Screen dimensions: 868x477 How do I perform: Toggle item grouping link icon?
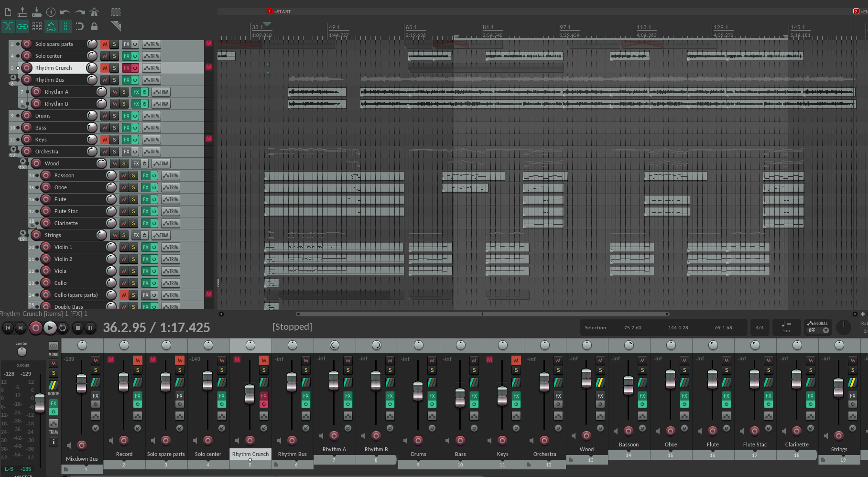pyautogui.click(x=22, y=26)
